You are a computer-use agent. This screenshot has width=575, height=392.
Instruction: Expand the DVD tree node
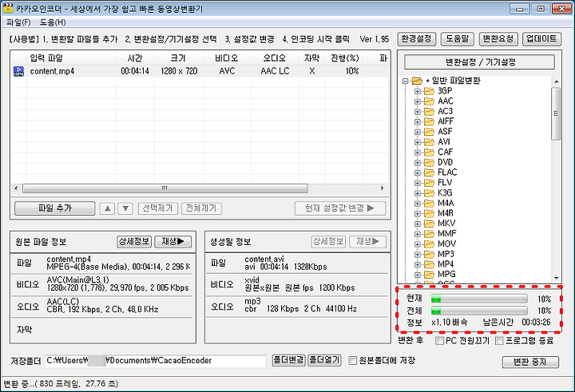pos(418,163)
